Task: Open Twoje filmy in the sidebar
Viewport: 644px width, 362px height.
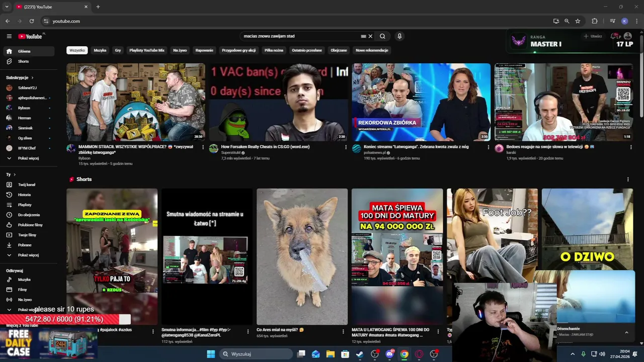Action: (x=29, y=235)
